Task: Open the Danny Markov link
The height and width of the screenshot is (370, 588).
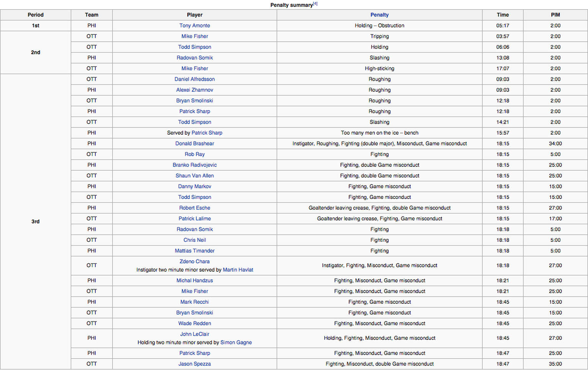Action: coord(194,186)
